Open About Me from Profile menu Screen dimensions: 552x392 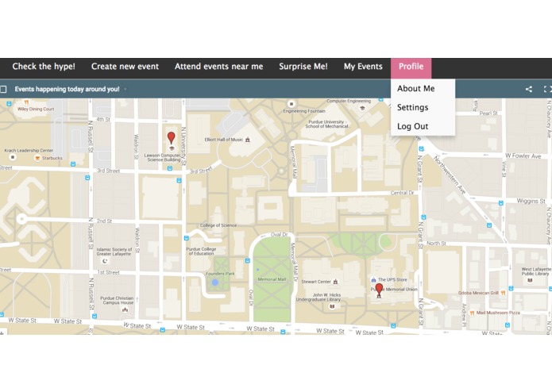[x=415, y=89]
